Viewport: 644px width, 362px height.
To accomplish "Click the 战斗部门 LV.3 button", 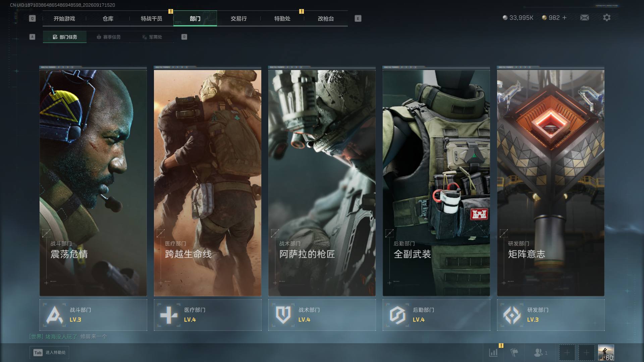I will (93, 315).
